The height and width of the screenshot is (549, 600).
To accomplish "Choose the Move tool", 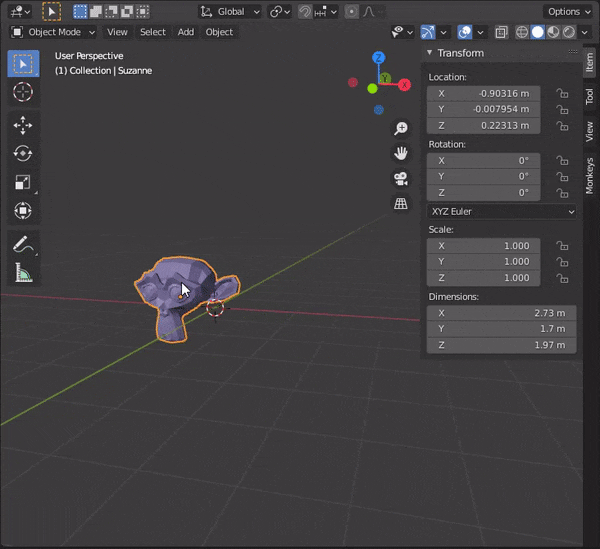I will (23, 125).
